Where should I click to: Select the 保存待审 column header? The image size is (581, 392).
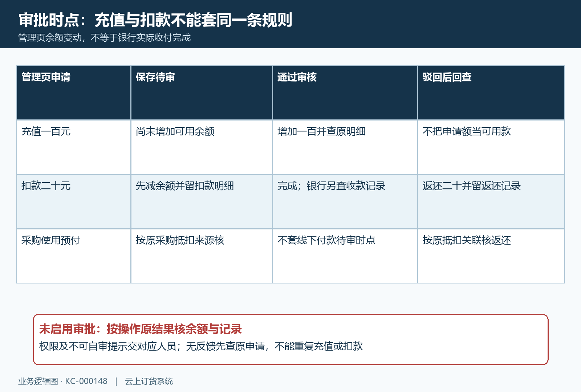coord(202,93)
